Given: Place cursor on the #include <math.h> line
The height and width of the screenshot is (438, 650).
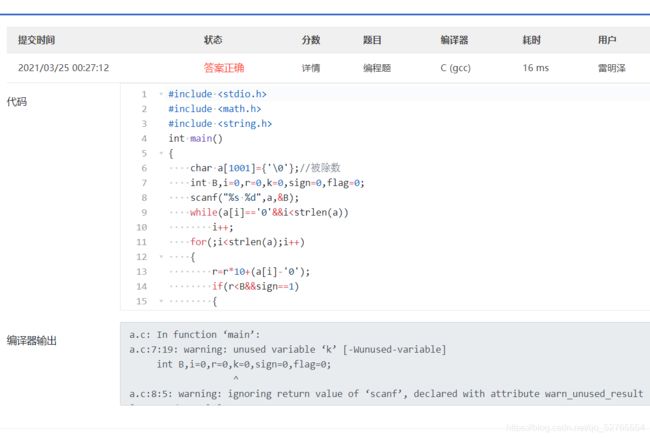Looking at the screenshot, I should tap(215, 109).
